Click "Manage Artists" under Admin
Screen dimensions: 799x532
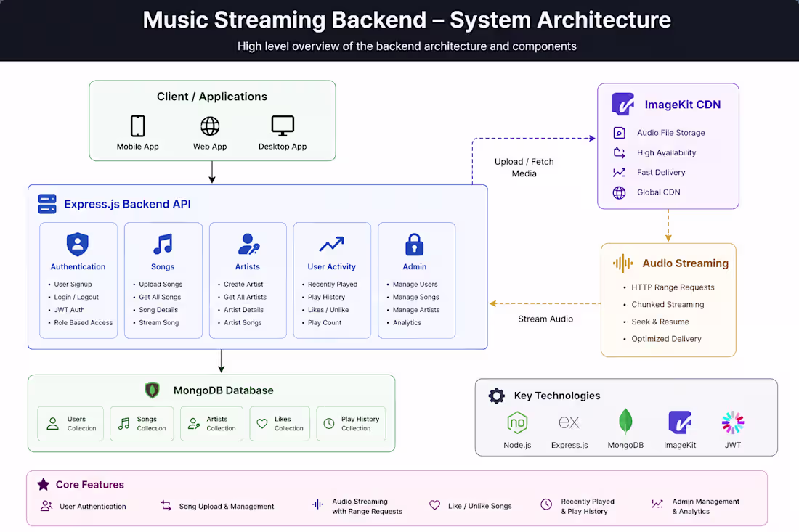pyautogui.click(x=415, y=310)
